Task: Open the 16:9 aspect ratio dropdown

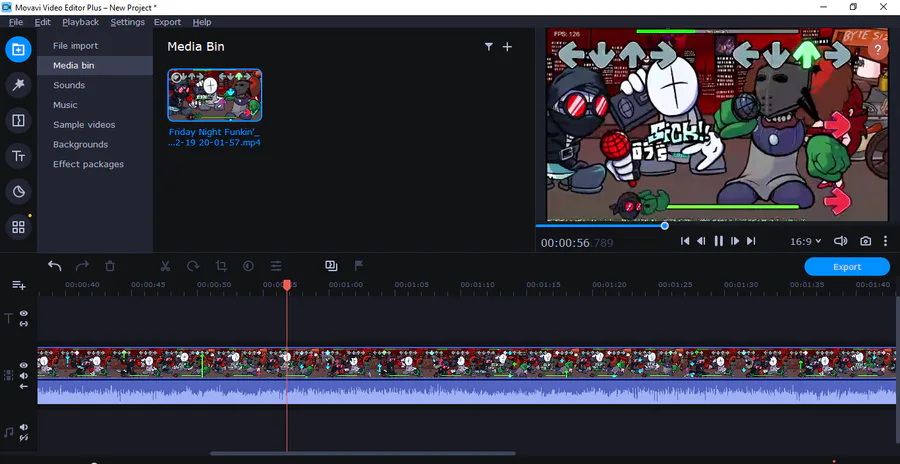Action: point(805,242)
